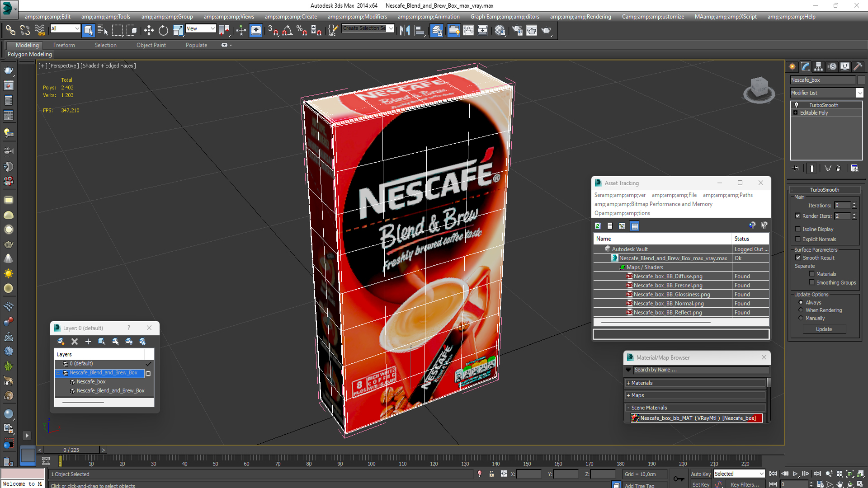Select Nescafe_box_BB_Diffuse.png in Asset Tracking
This screenshot has height=488, width=868.
[x=668, y=276]
